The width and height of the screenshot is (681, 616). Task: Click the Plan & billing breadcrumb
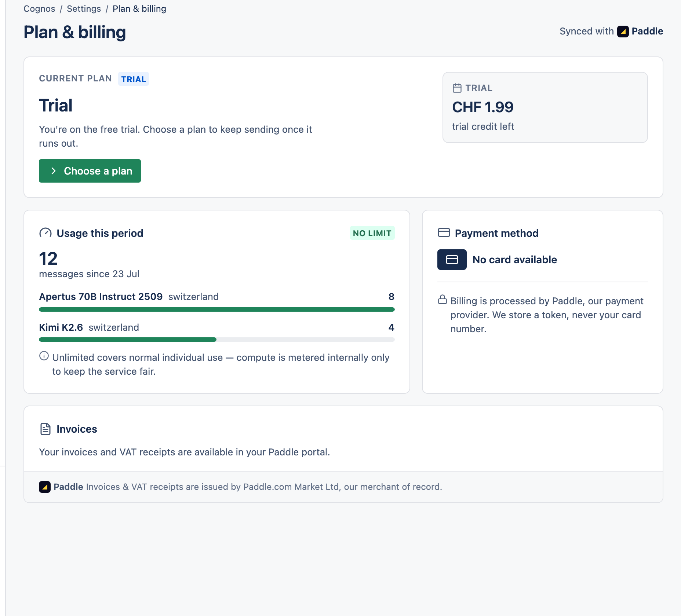coord(139,8)
